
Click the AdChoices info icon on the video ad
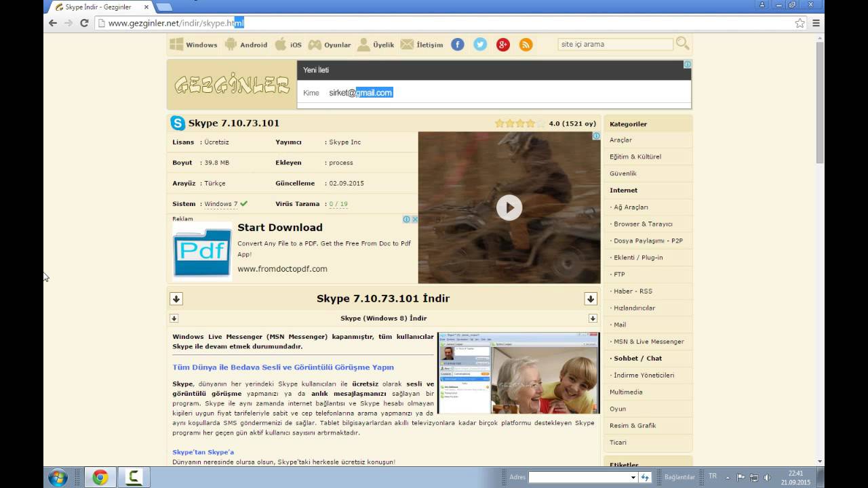coord(596,136)
